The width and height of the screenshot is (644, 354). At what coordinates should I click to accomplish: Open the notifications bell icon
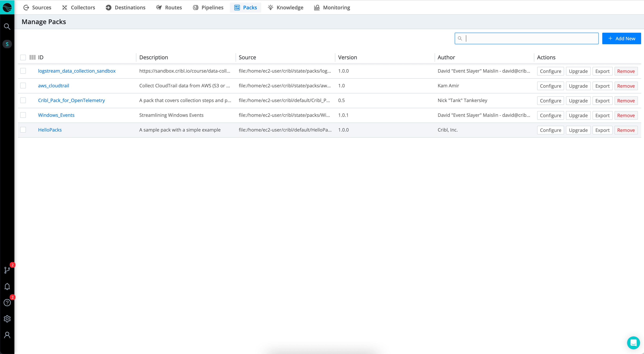point(7,286)
